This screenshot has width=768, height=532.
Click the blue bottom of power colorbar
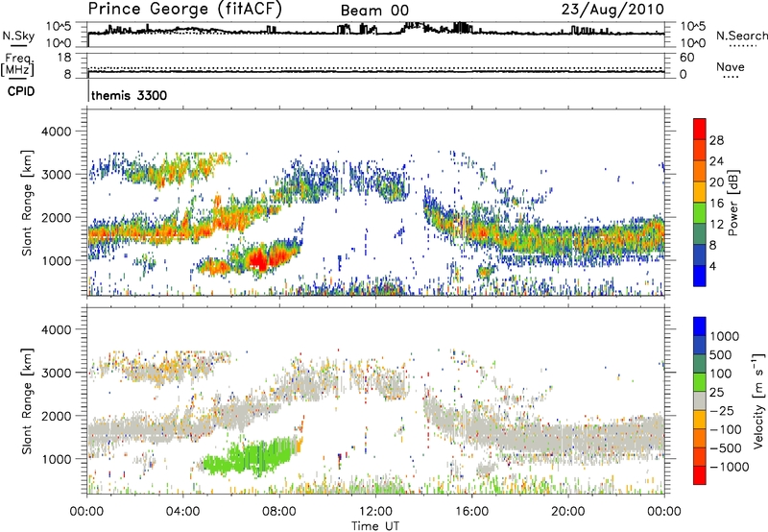pos(700,276)
